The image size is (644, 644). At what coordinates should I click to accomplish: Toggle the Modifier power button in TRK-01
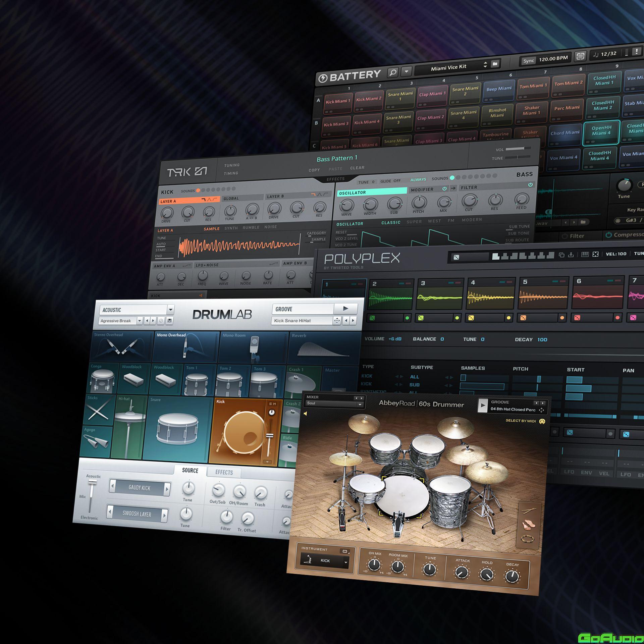click(444, 189)
